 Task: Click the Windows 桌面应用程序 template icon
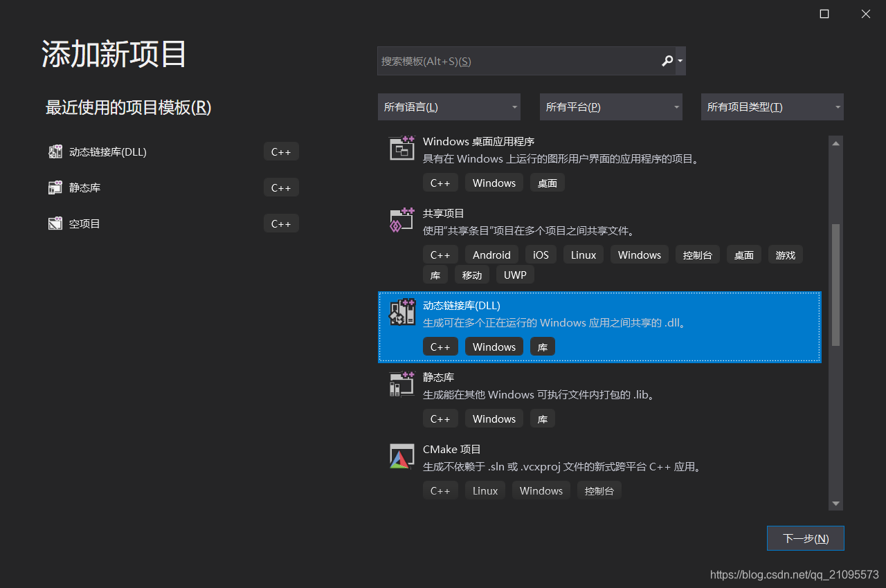click(401, 147)
